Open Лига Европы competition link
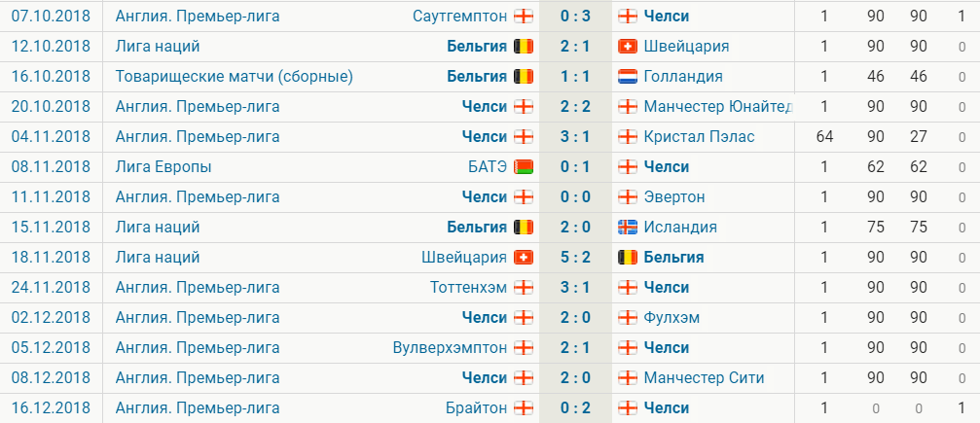 pos(163,166)
